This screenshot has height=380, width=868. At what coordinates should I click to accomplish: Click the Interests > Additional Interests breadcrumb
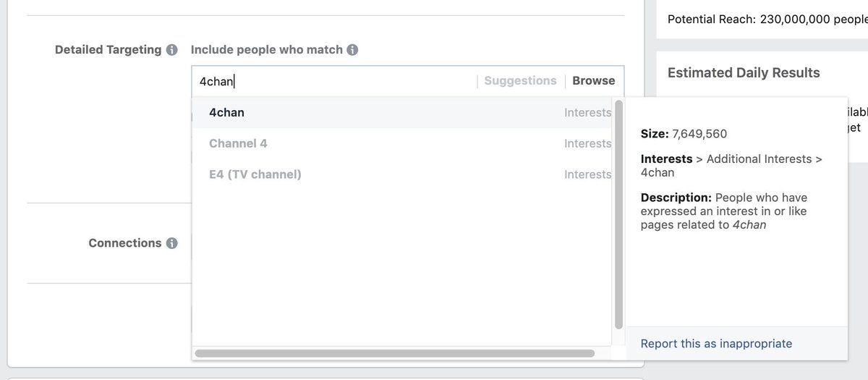731,166
